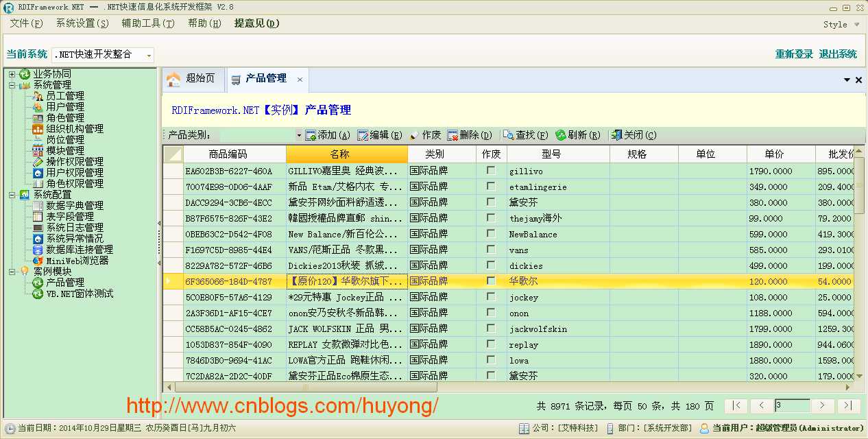Open the 文件(F) menu
The height and width of the screenshot is (439, 868).
click(x=26, y=23)
